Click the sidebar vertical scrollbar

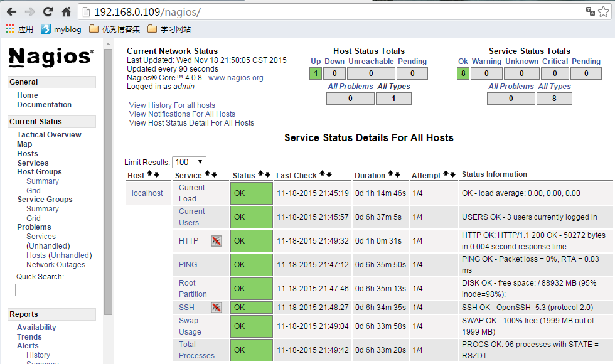(108, 181)
